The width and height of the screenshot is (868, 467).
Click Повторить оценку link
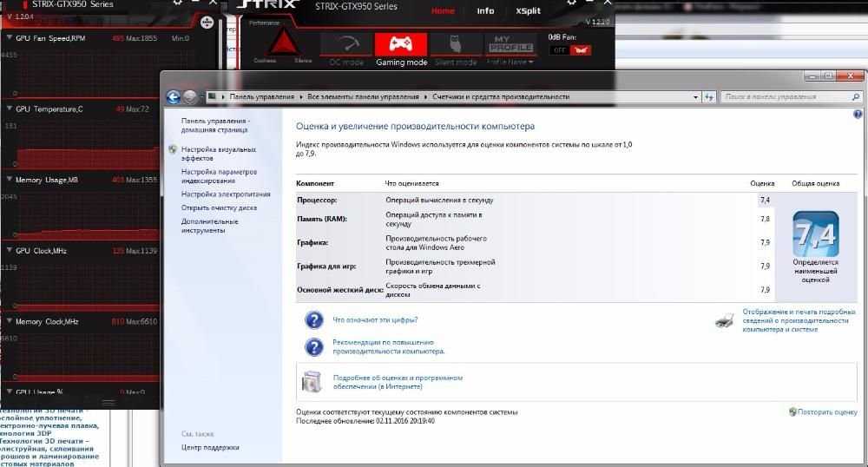[823, 411]
